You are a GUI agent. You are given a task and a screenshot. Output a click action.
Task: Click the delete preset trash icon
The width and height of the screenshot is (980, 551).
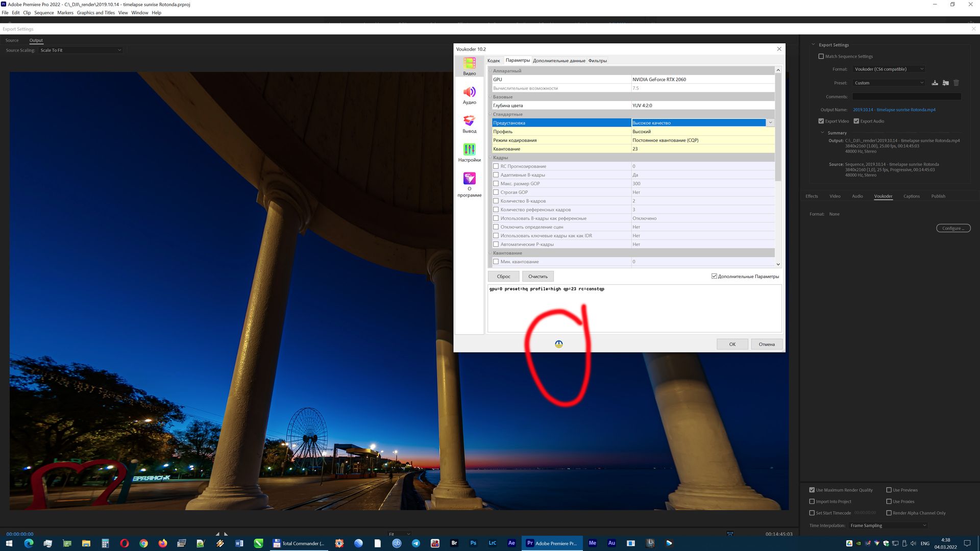click(956, 83)
